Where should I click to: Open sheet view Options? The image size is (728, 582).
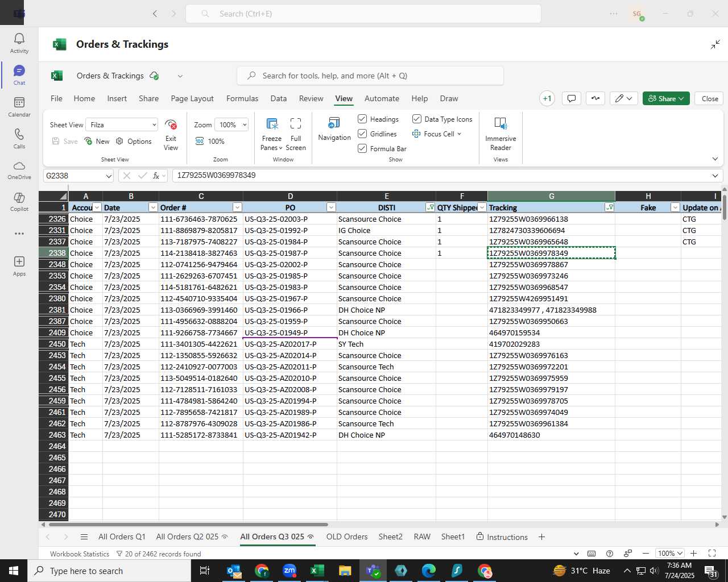134,142
